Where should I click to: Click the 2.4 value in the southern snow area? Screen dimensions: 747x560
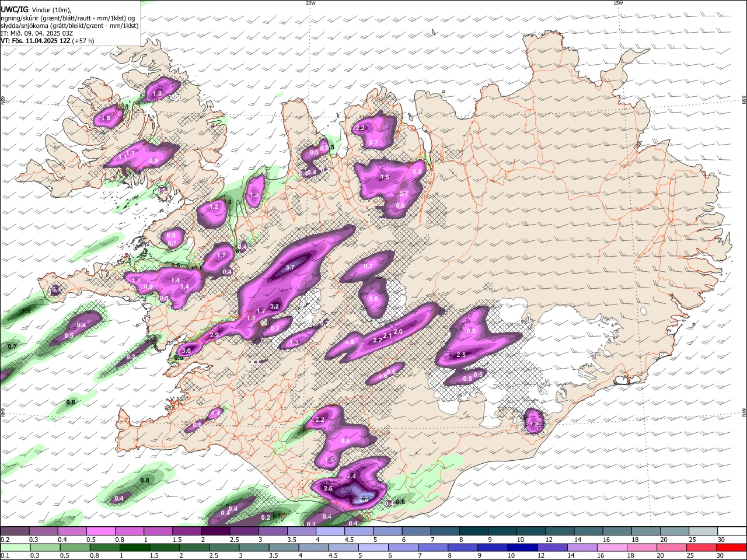(x=351, y=476)
